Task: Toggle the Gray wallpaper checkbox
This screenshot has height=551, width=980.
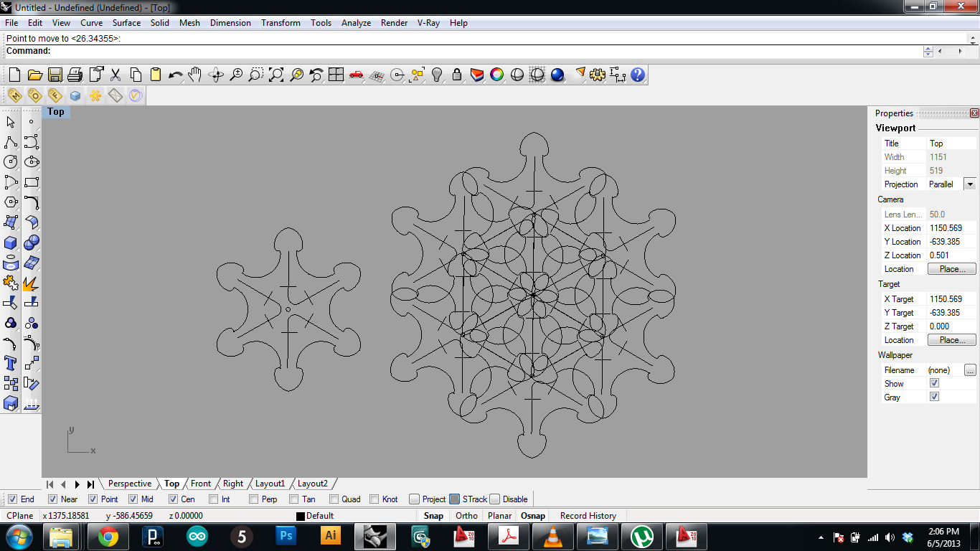Action: [x=934, y=397]
